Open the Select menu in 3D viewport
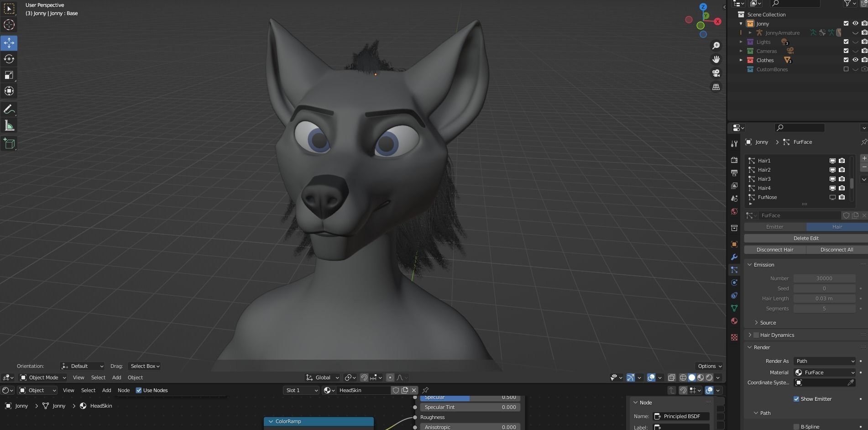This screenshot has width=868, height=430. click(x=98, y=378)
